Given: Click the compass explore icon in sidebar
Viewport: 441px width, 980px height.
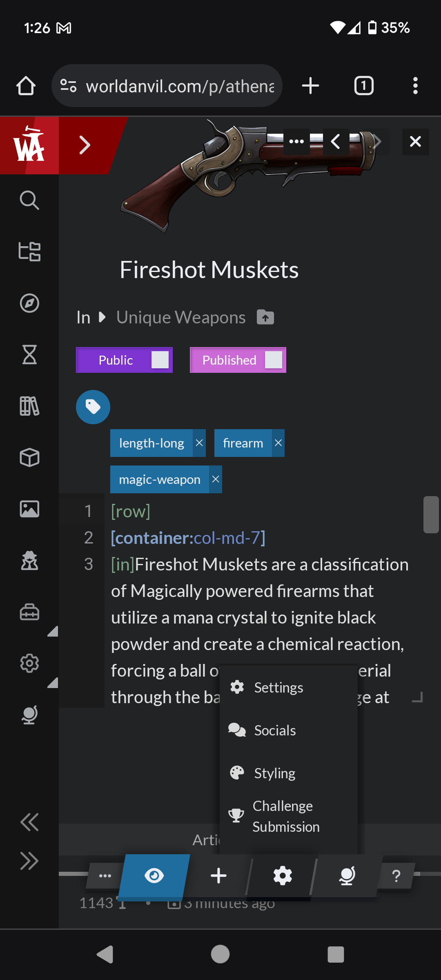Looking at the screenshot, I should tap(29, 303).
